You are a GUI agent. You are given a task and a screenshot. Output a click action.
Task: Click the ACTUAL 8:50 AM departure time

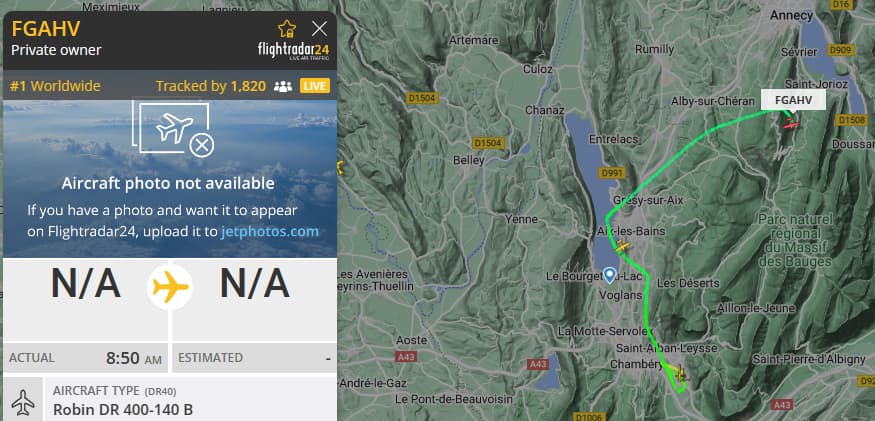point(85,357)
